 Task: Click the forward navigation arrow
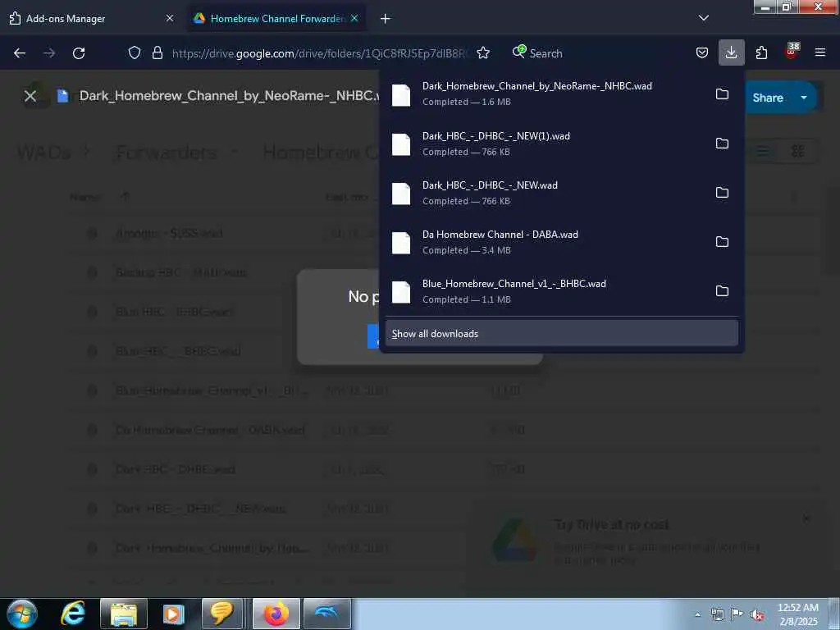(49, 53)
